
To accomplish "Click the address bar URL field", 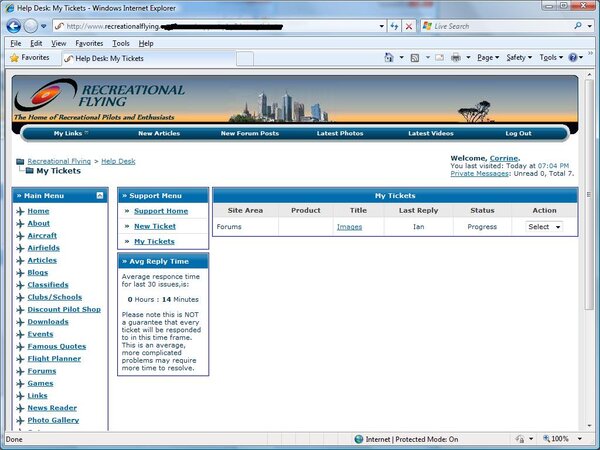I will pos(220,26).
